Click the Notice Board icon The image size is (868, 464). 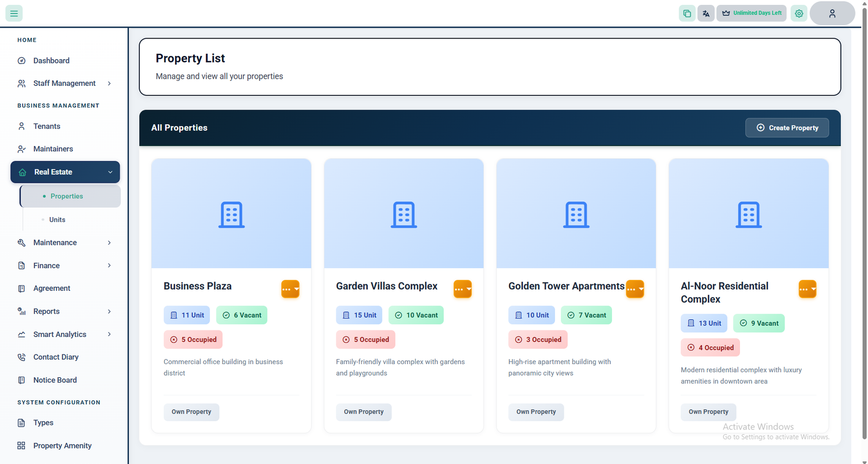(22, 380)
